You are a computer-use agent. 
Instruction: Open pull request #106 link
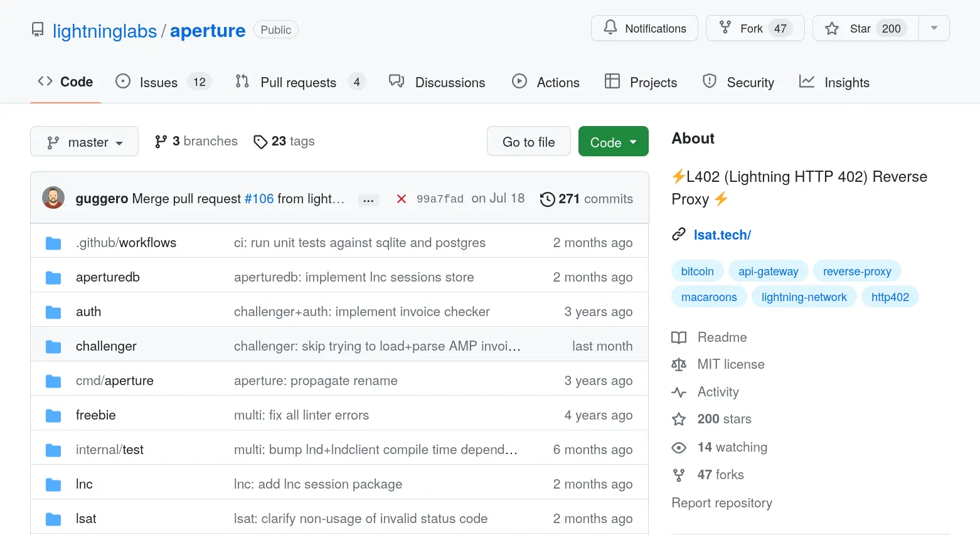pos(259,199)
